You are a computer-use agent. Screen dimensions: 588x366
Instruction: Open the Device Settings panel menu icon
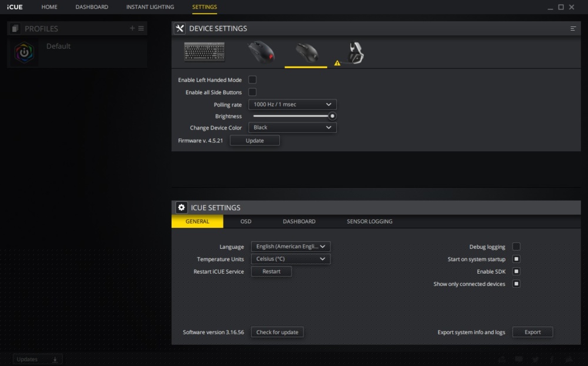pyautogui.click(x=573, y=28)
